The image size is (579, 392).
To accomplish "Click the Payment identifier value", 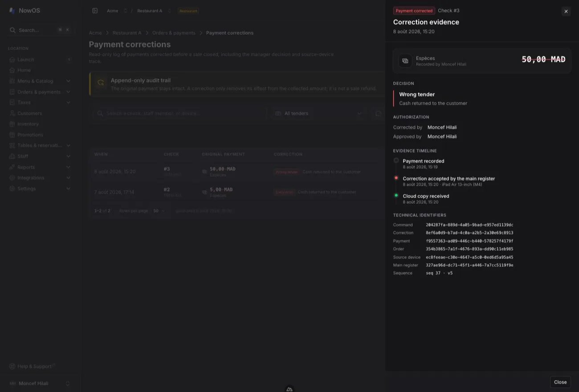I will point(469,241).
